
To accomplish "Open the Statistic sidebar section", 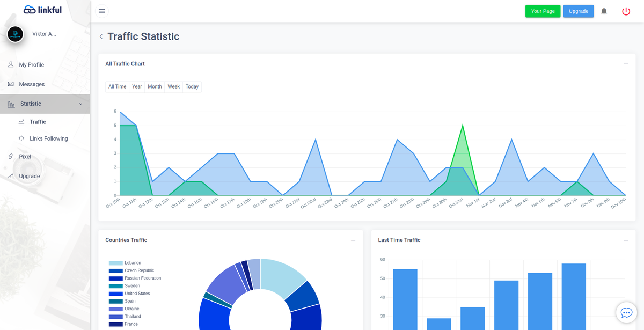I will [45, 104].
